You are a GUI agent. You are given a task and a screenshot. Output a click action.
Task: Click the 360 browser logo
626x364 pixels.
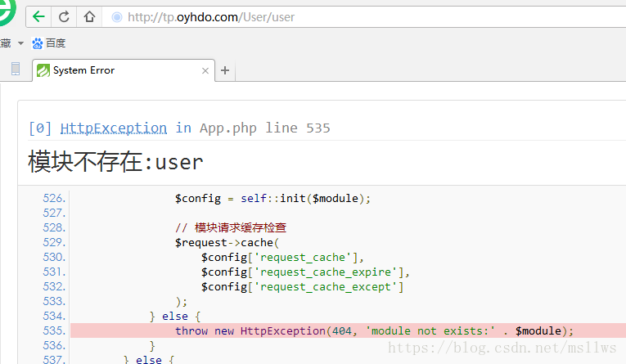[x=7, y=12]
